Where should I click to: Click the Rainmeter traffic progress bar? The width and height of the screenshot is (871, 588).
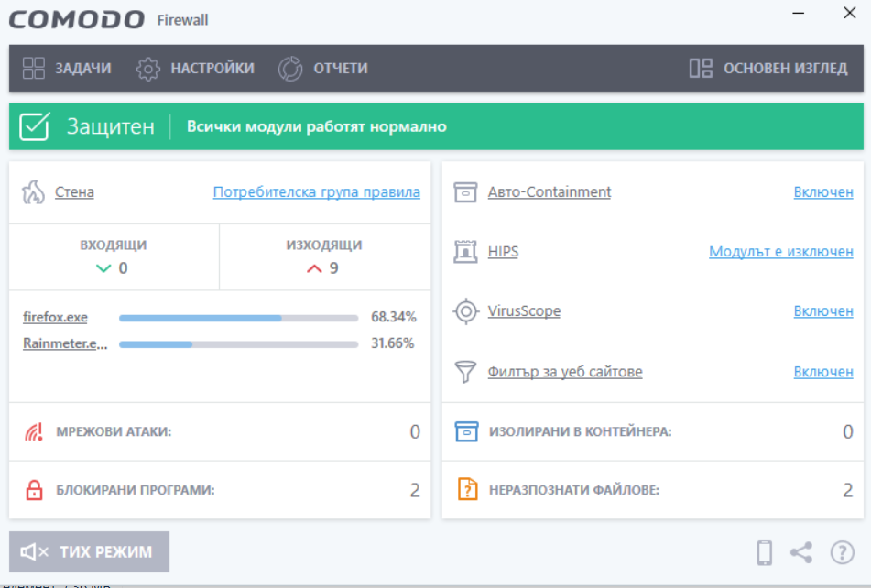tap(239, 344)
